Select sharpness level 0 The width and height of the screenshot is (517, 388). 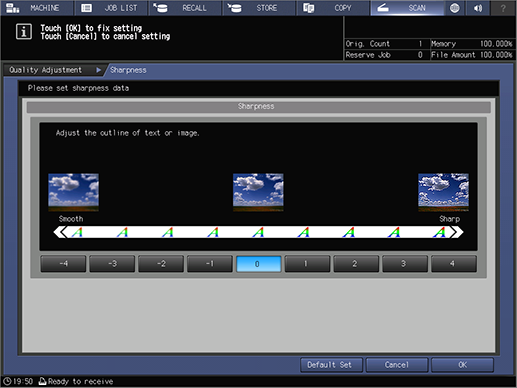[259, 264]
